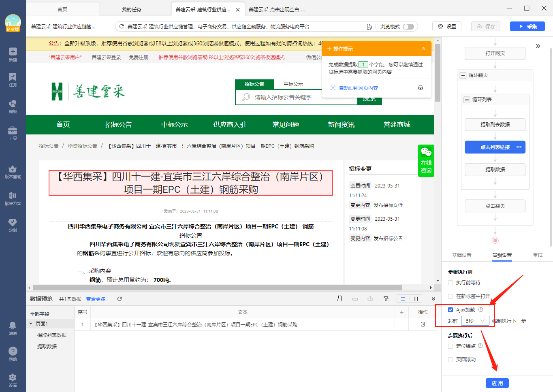Open the 消息 (Messages) bell icon
This screenshot has height=392, width=553.
coord(13,328)
